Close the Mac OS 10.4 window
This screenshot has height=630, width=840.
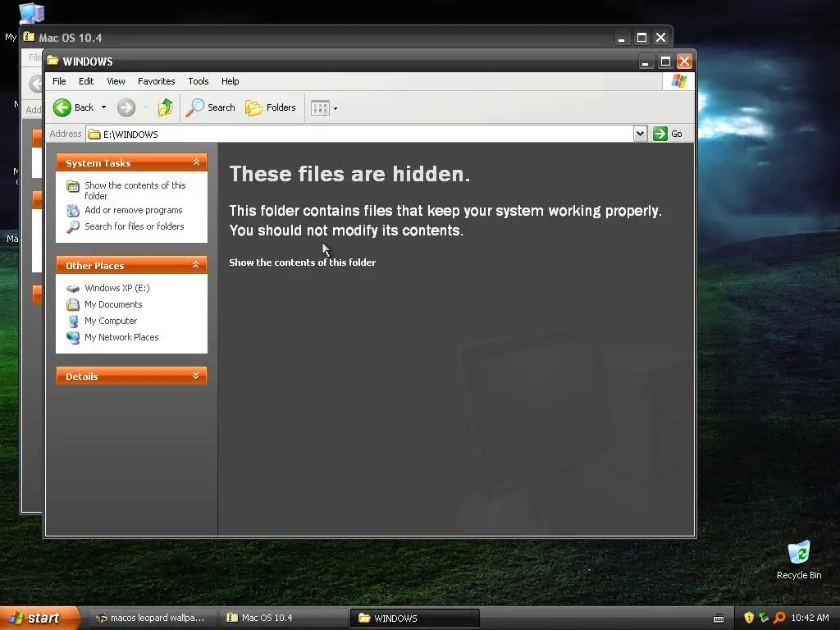coord(660,38)
